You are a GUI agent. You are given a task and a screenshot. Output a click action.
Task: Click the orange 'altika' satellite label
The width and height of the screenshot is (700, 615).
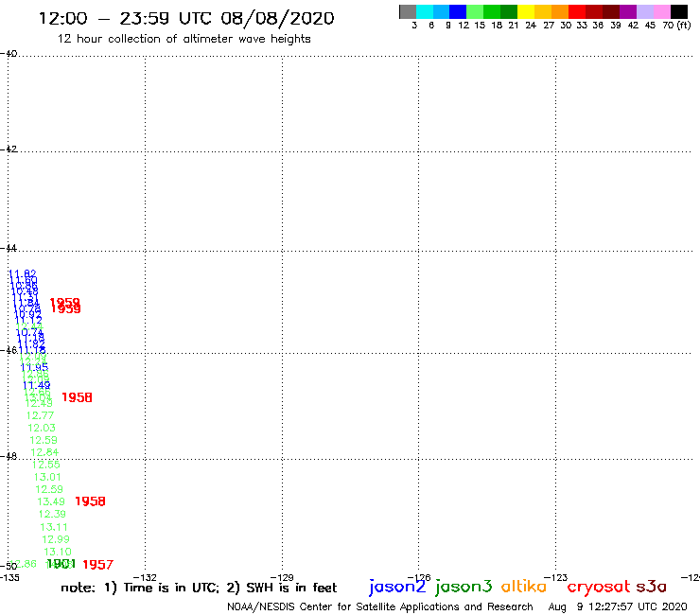pos(523,587)
